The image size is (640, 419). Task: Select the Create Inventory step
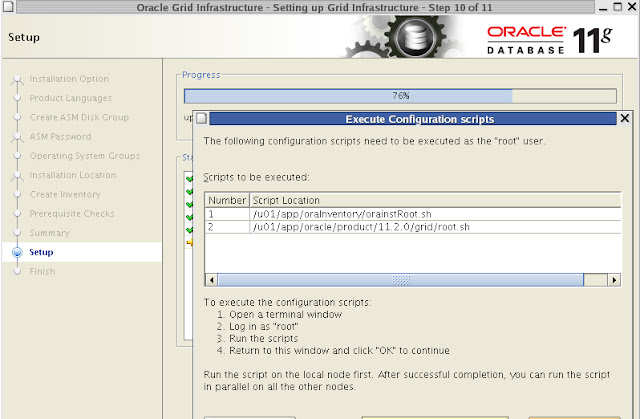65,194
